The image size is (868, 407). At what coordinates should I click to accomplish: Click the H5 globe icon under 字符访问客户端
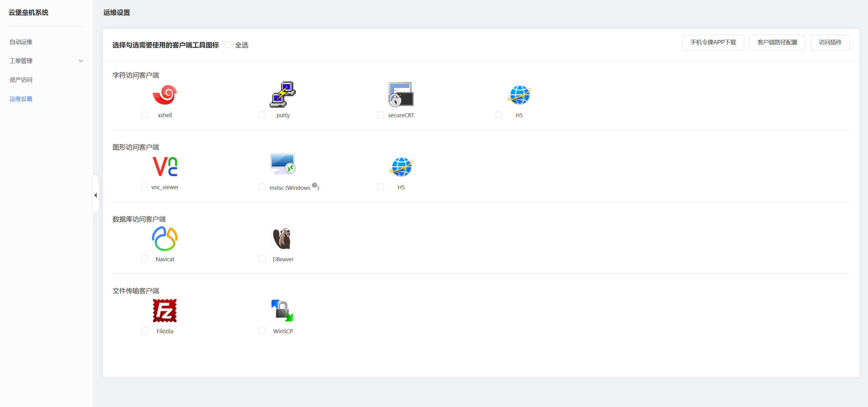519,95
